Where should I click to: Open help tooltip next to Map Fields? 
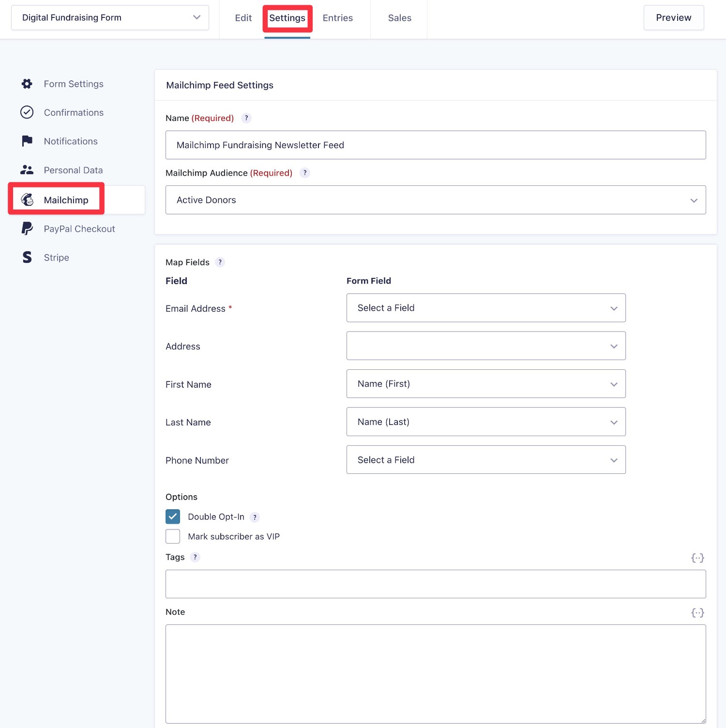[x=220, y=262]
